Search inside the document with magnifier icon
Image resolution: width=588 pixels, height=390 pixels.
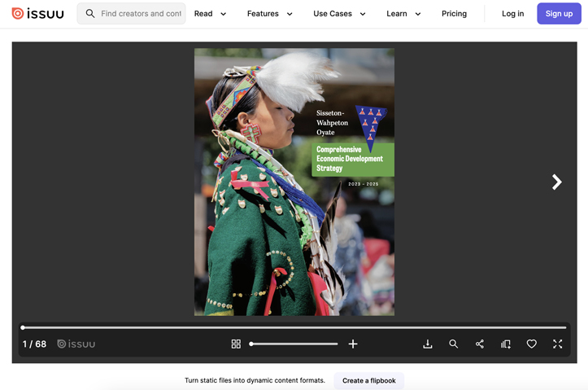[453, 344]
